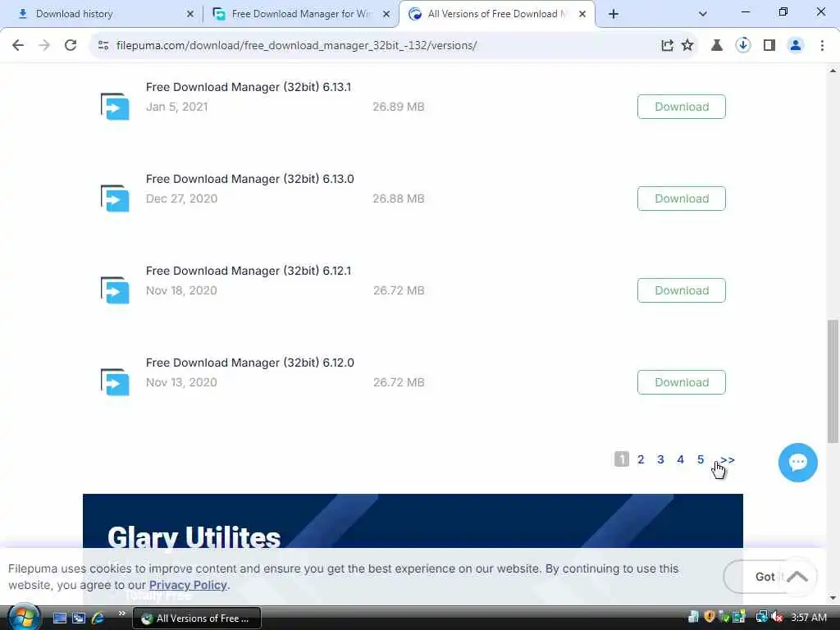840x630 pixels.
Task: Click Switch Between Windows quick launch icon
Action: click(x=79, y=619)
